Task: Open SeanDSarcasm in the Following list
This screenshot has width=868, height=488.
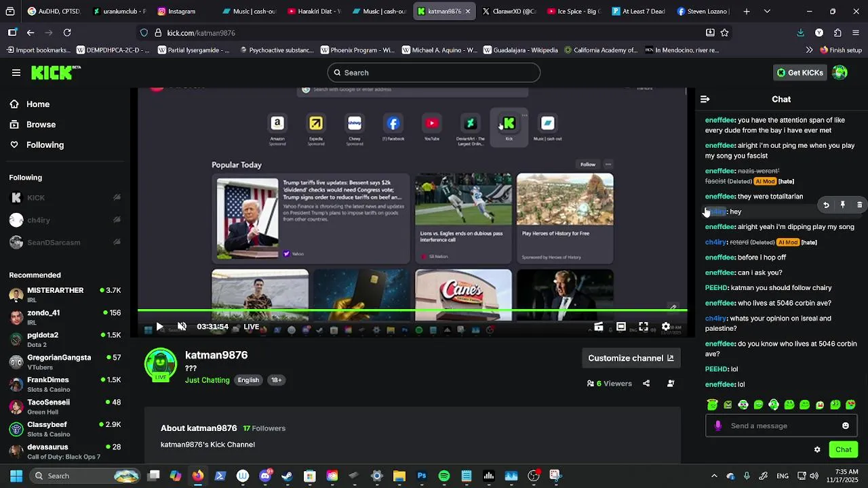Action: pos(65,243)
